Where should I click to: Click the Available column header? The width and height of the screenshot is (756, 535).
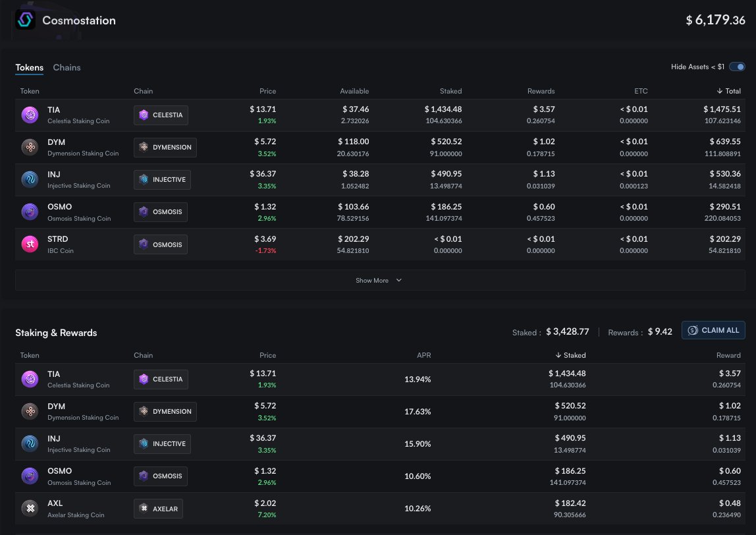[354, 91]
